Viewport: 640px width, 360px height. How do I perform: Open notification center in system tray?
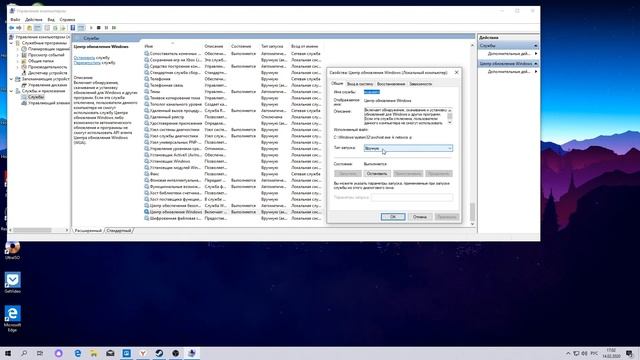tap(629, 353)
